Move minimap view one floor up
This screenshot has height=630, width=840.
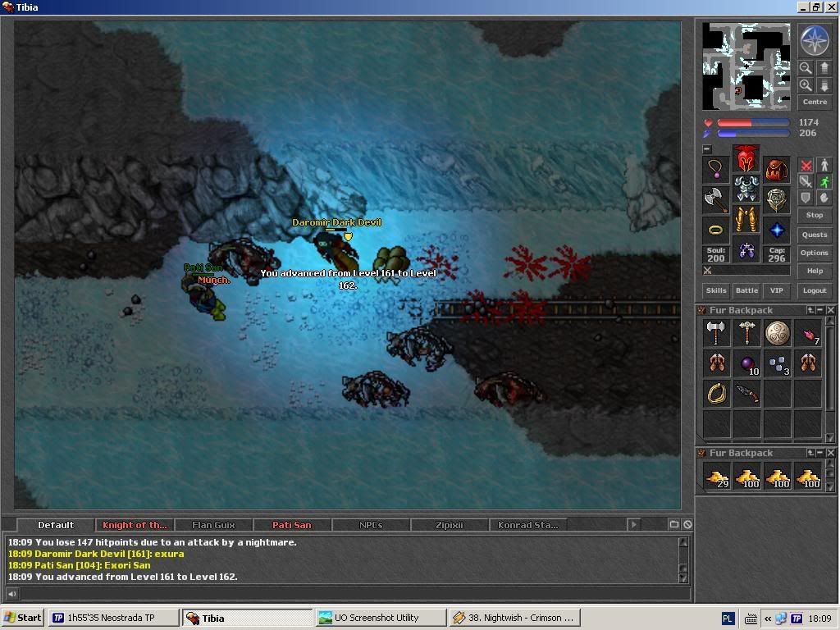coord(824,68)
